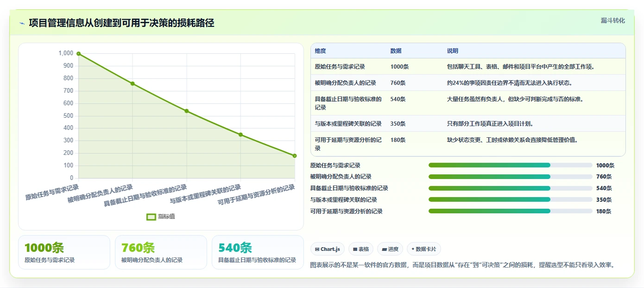Click the chart point for 具备截止日期与验收标准的记录
The image size is (644, 288).
(187, 111)
